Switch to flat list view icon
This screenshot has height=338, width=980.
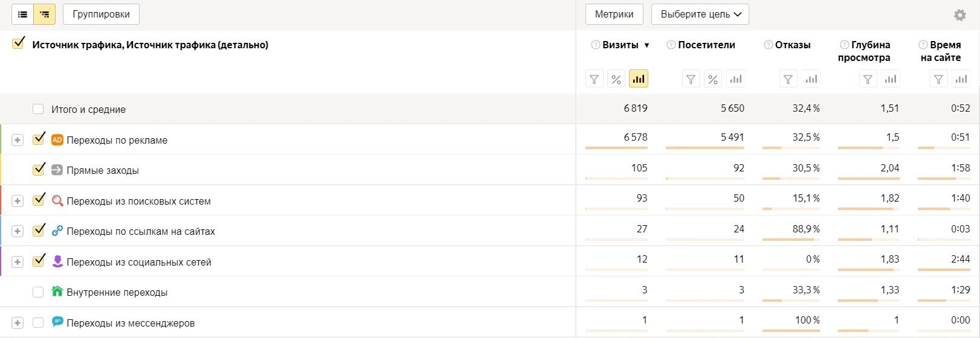(x=22, y=14)
